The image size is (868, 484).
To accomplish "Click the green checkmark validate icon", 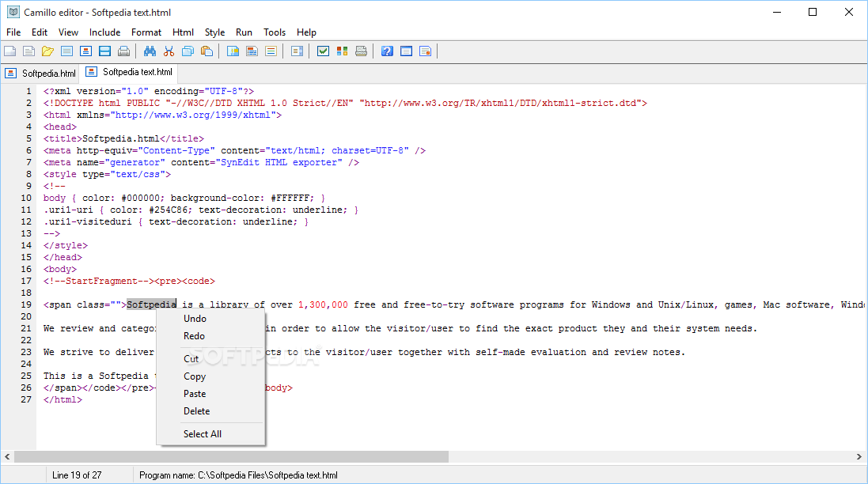I will click(x=324, y=51).
